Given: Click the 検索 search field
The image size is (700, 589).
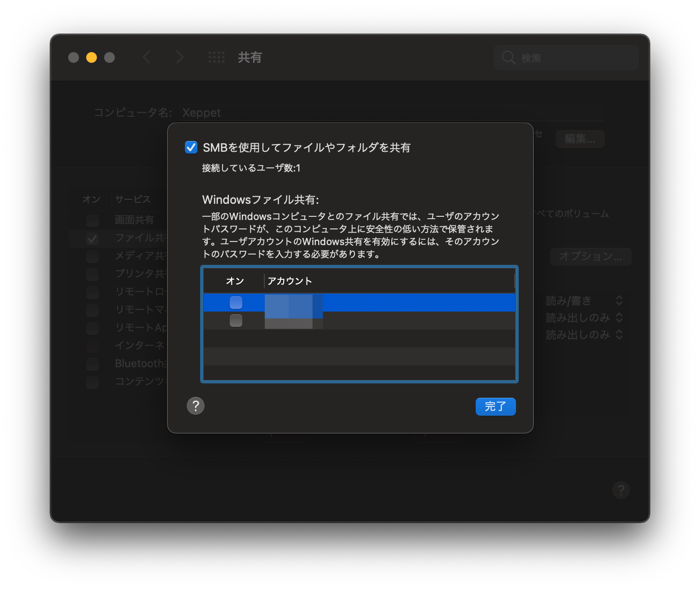Looking at the screenshot, I should [x=566, y=57].
